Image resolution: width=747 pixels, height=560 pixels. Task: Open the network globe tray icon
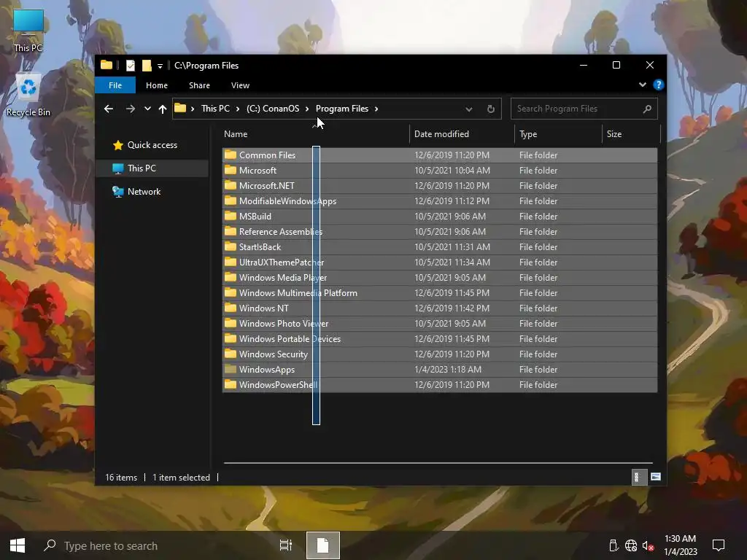click(631, 545)
